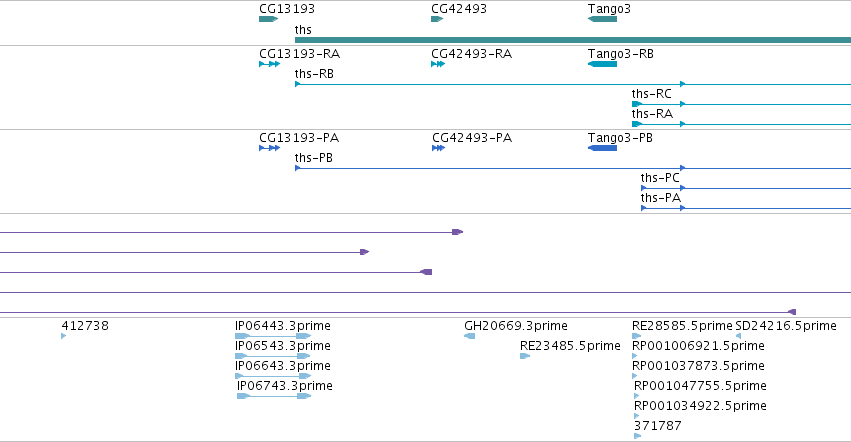Select the CG42493 gene arrow glyph
This screenshot has height=442, width=851.
click(437, 19)
